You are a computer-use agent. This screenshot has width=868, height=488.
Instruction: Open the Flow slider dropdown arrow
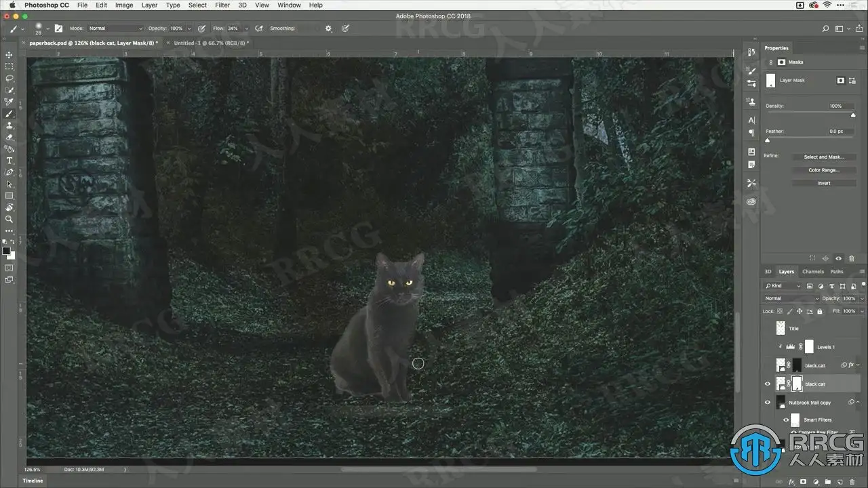pos(245,28)
